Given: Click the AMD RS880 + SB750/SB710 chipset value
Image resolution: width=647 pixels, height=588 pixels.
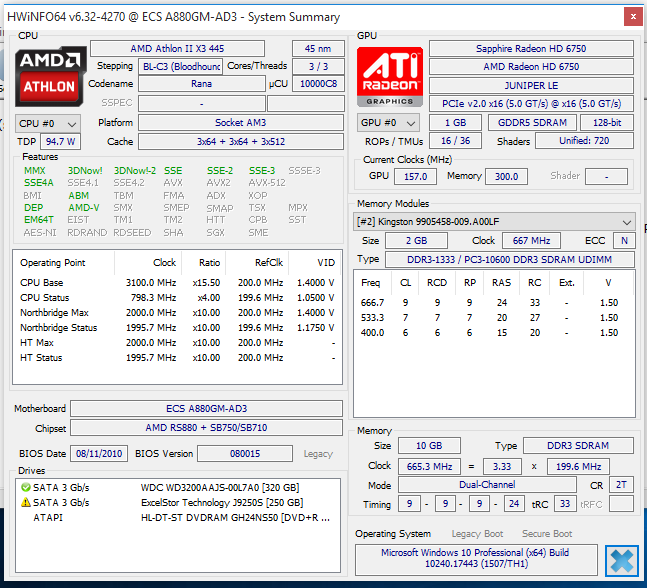Looking at the screenshot, I should (x=206, y=427).
